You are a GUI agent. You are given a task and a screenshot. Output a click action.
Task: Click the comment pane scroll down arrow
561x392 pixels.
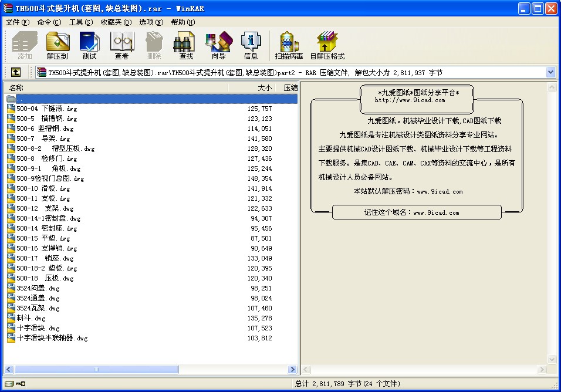pyautogui.click(x=552, y=359)
